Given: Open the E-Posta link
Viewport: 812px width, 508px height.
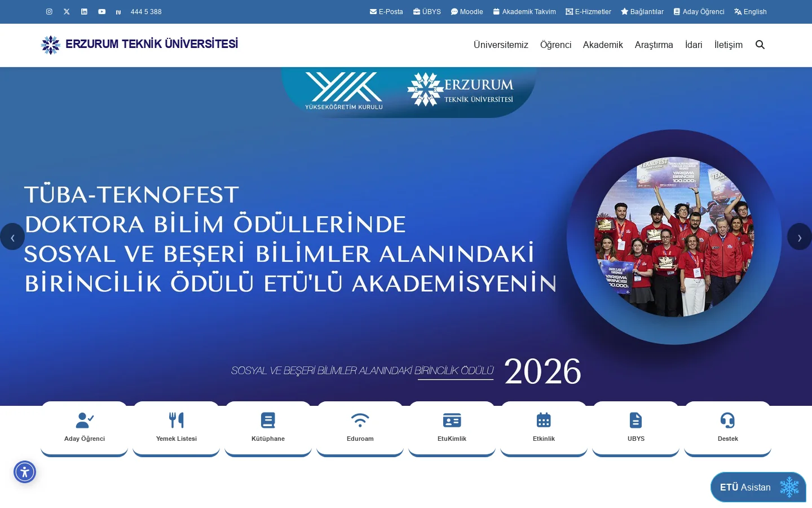Looking at the screenshot, I should (386, 12).
